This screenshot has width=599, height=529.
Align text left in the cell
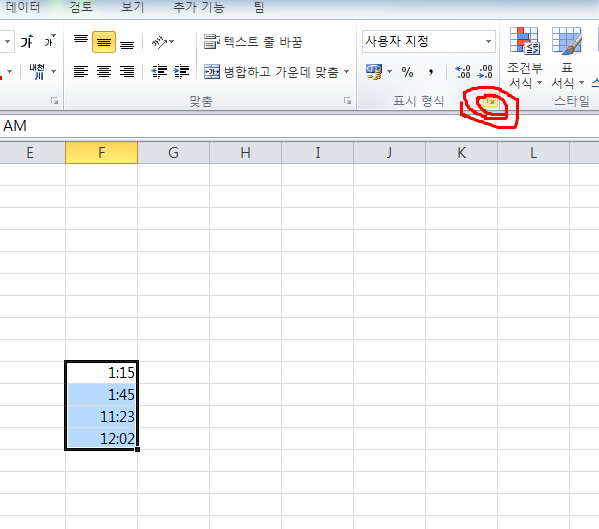pyautogui.click(x=81, y=71)
